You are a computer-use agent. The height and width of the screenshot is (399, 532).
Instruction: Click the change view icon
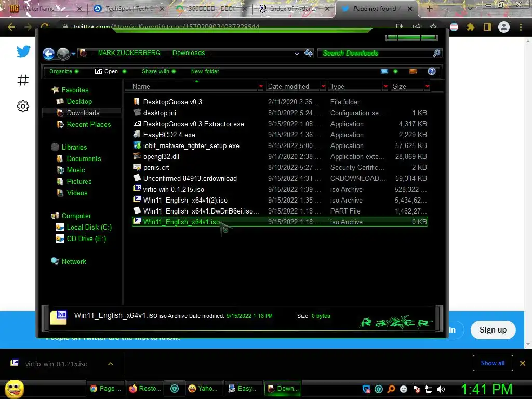[x=384, y=71]
